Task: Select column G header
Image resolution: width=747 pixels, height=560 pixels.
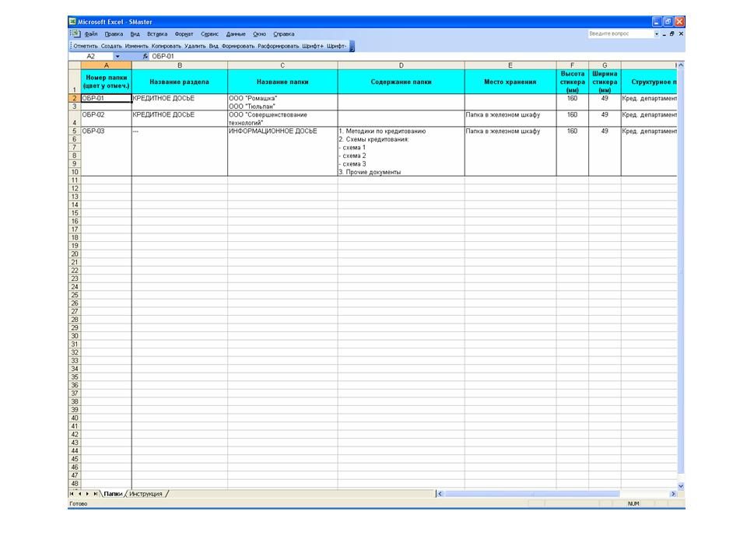Action: point(605,65)
